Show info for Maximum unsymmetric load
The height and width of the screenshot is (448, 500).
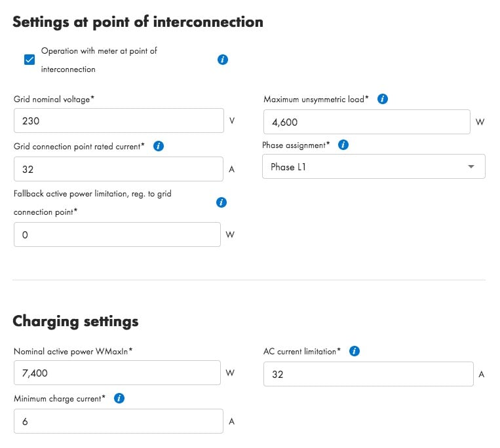pos(382,99)
